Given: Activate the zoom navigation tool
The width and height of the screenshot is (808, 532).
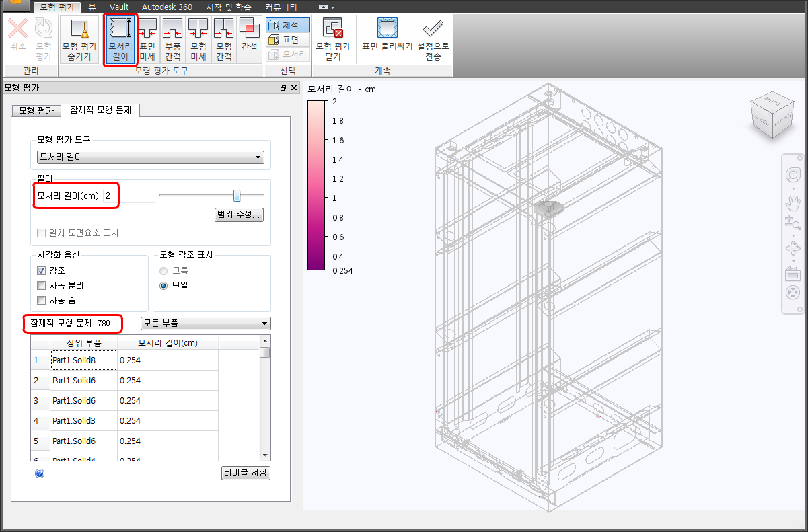Looking at the screenshot, I should point(793,223).
